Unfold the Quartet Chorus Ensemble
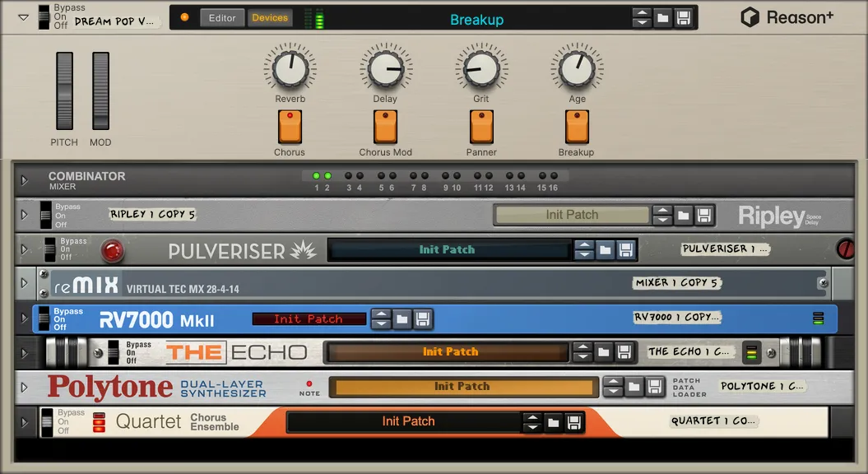Image resolution: width=868 pixels, height=474 pixels. pos(24,422)
